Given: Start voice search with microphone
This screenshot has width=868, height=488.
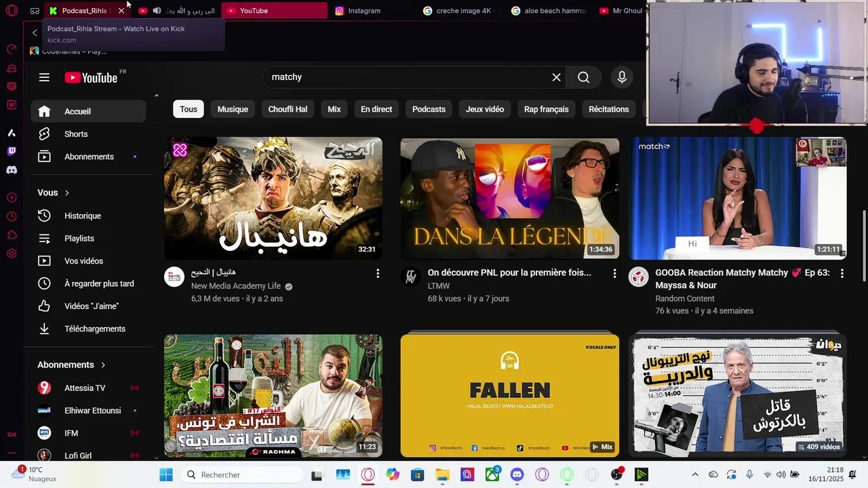Looking at the screenshot, I should 622,77.
